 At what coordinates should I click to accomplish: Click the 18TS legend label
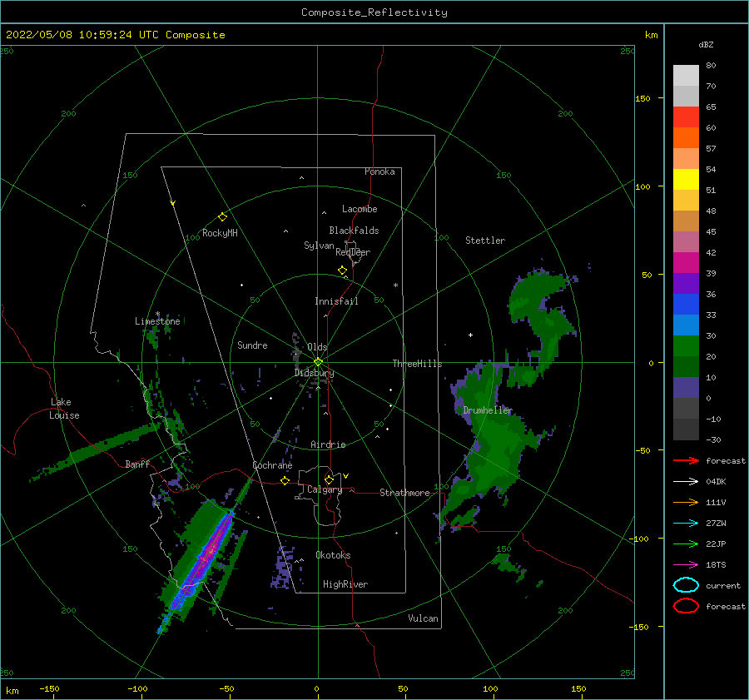[x=716, y=565]
